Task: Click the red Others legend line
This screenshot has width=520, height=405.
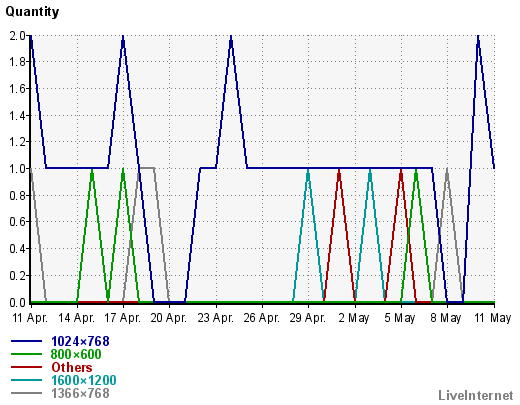Action: pyautogui.click(x=26, y=367)
